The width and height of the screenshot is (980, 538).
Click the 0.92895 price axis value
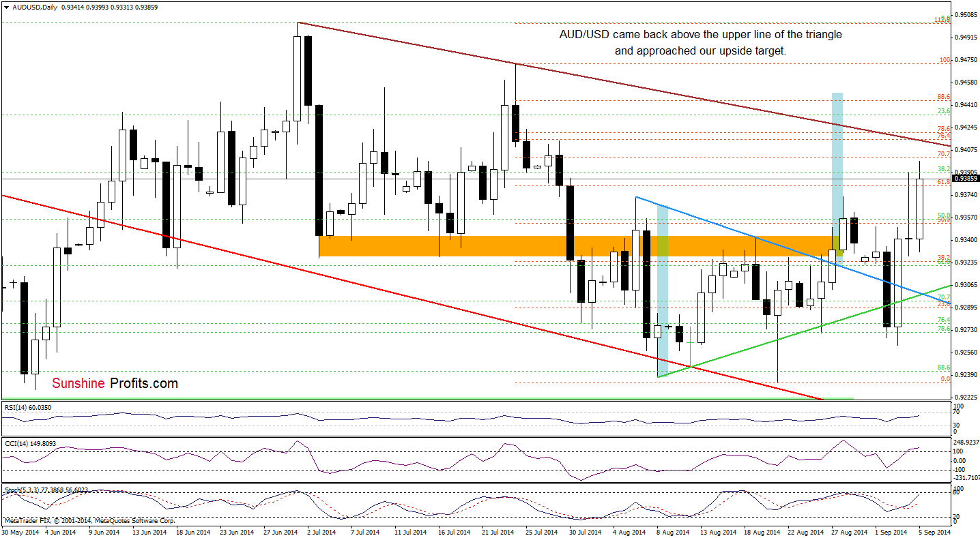pyautogui.click(x=965, y=308)
